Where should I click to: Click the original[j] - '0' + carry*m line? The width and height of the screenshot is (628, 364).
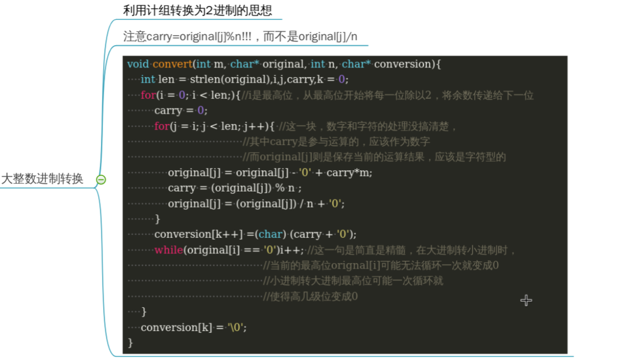click(270, 172)
